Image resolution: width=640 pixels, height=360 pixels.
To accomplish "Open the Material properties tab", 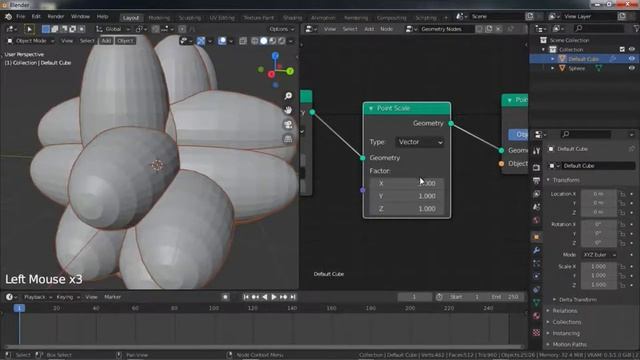I will point(536,316).
